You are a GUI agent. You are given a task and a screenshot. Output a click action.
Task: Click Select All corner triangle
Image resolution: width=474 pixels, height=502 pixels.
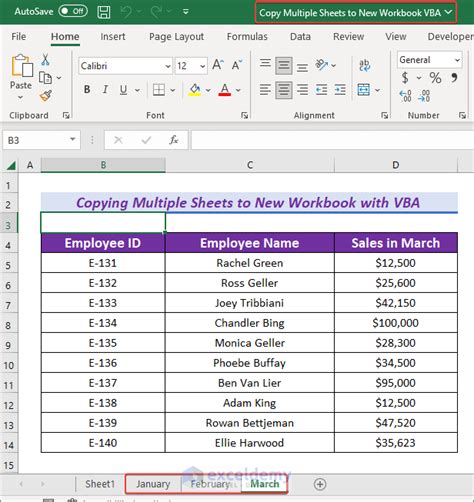pos(11,165)
